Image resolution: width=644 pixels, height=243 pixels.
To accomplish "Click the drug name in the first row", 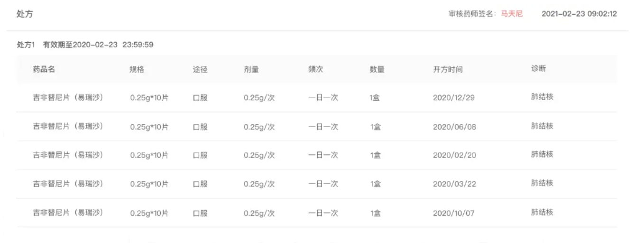I will tap(68, 98).
